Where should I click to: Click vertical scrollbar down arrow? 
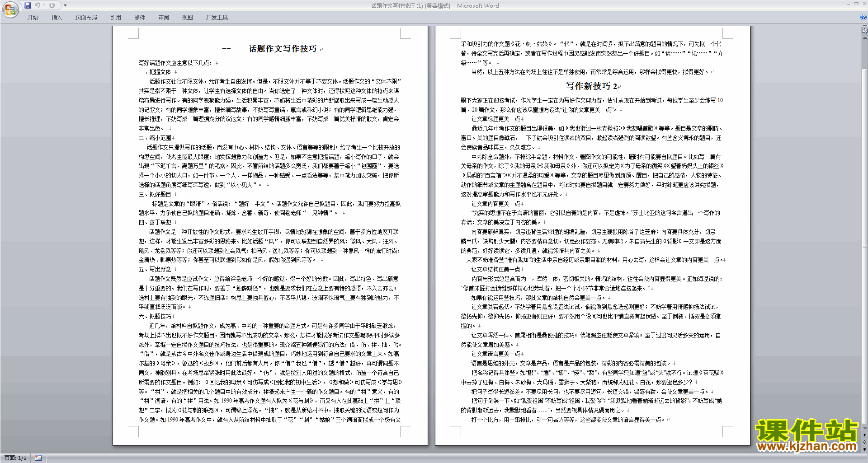click(865, 428)
